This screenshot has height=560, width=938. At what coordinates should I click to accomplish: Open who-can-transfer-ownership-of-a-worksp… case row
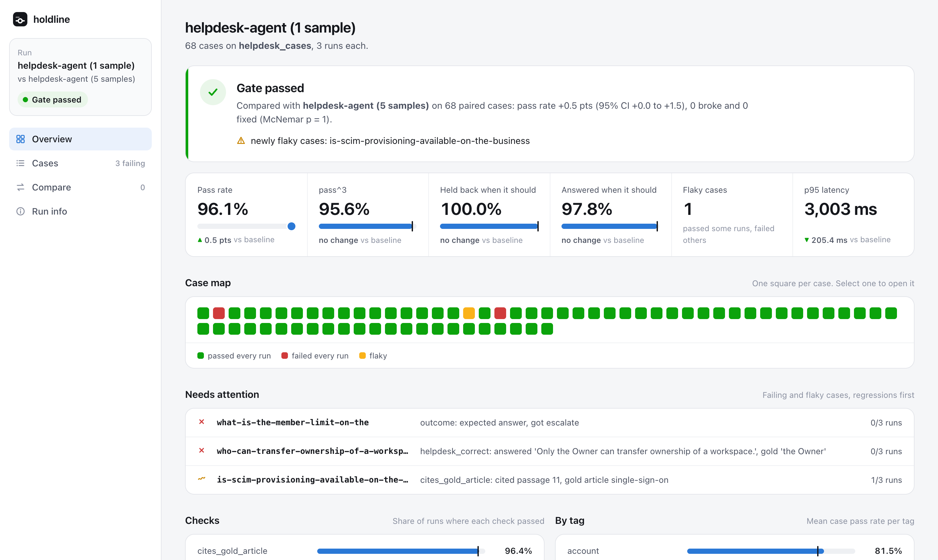click(549, 451)
